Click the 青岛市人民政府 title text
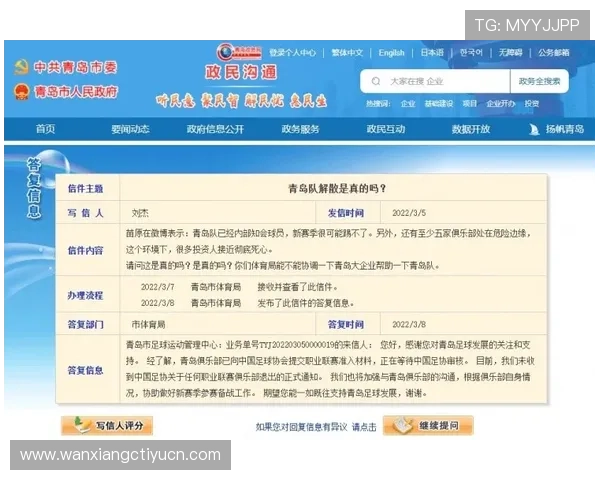The width and height of the screenshot is (600, 480). (x=76, y=92)
